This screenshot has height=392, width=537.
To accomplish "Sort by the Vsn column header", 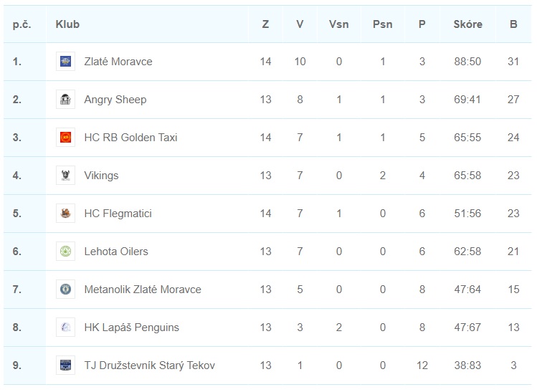I will pos(338,24).
